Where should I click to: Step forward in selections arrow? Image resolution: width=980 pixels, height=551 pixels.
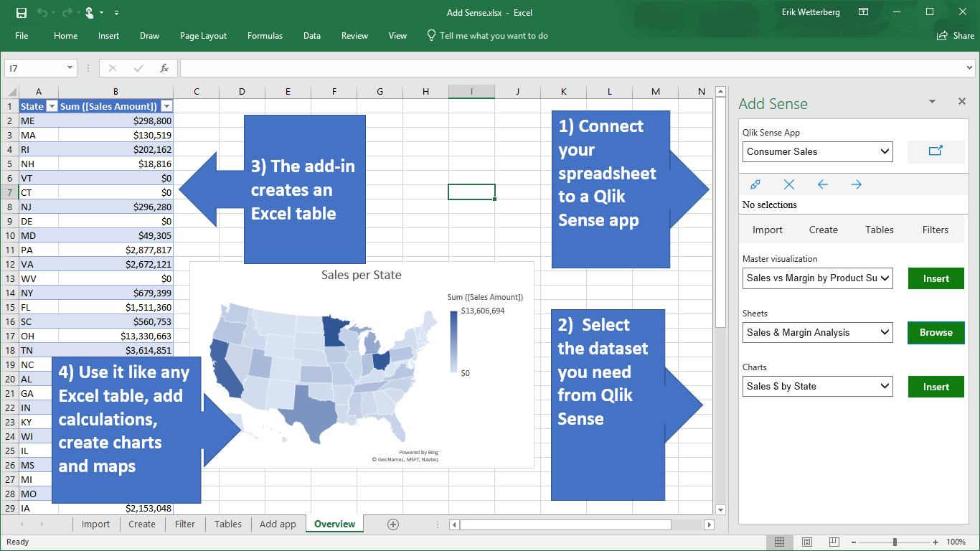(857, 184)
